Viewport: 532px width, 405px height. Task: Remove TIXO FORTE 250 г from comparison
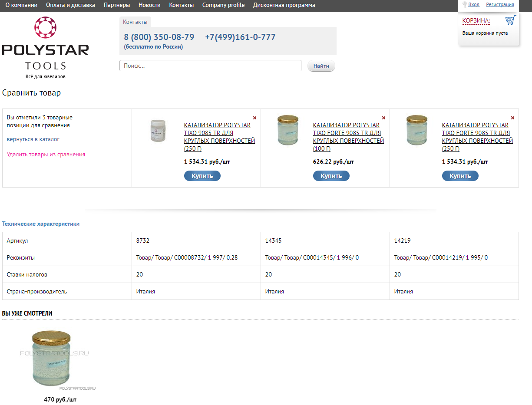pos(512,118)
